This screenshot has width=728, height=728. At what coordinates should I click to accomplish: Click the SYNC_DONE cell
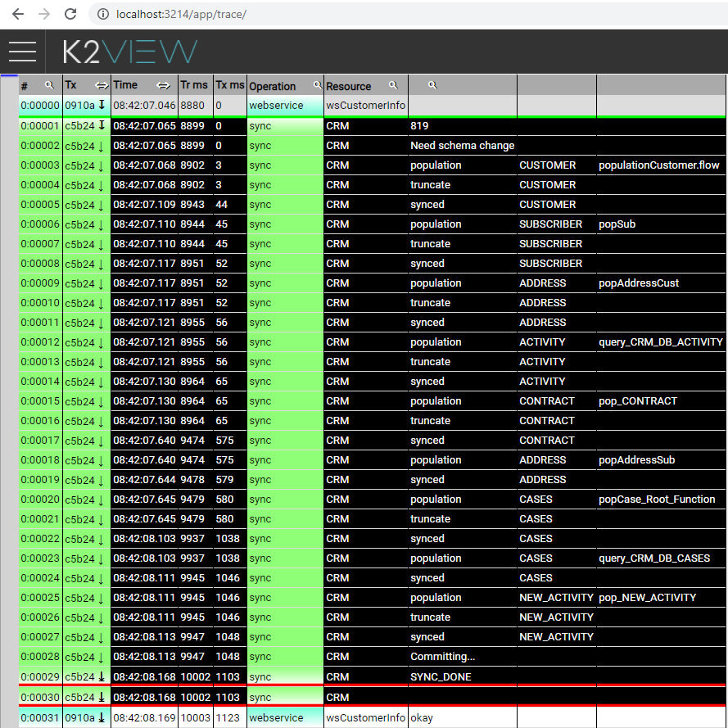(x=441, y=677)
